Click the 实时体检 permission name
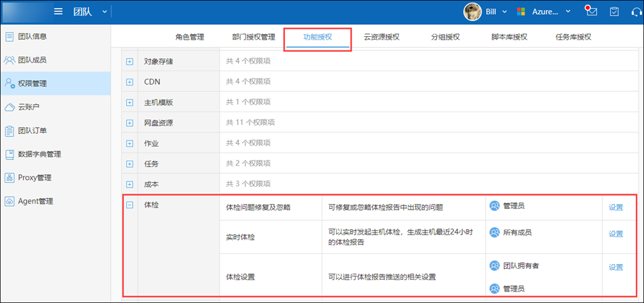The height and width of the screenshot is (303, 644). (240, 238)
